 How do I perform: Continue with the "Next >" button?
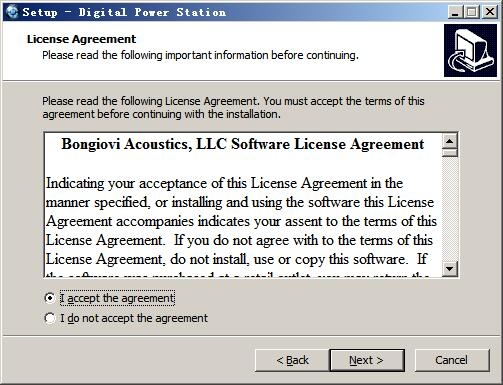tap(367, 360)
